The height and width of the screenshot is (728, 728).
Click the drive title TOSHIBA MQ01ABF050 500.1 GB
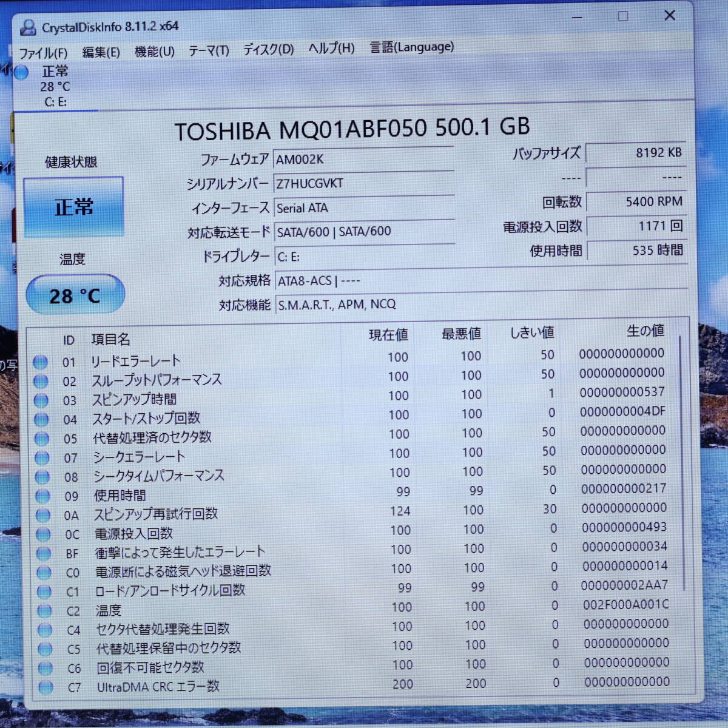352,129
